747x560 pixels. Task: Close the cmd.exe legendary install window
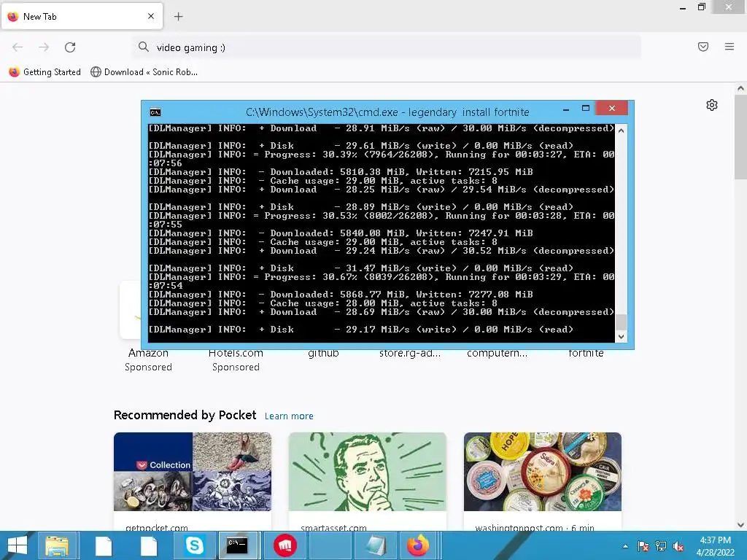point(612,109)
